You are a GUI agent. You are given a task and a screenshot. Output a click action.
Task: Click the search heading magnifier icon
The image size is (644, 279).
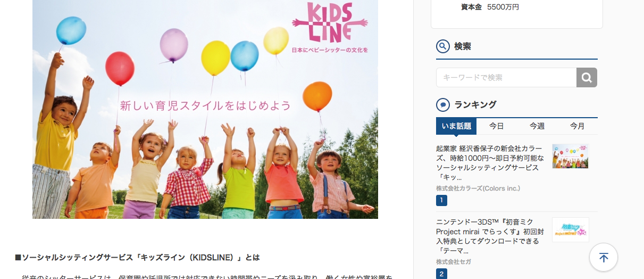click(x=443, y=46)
